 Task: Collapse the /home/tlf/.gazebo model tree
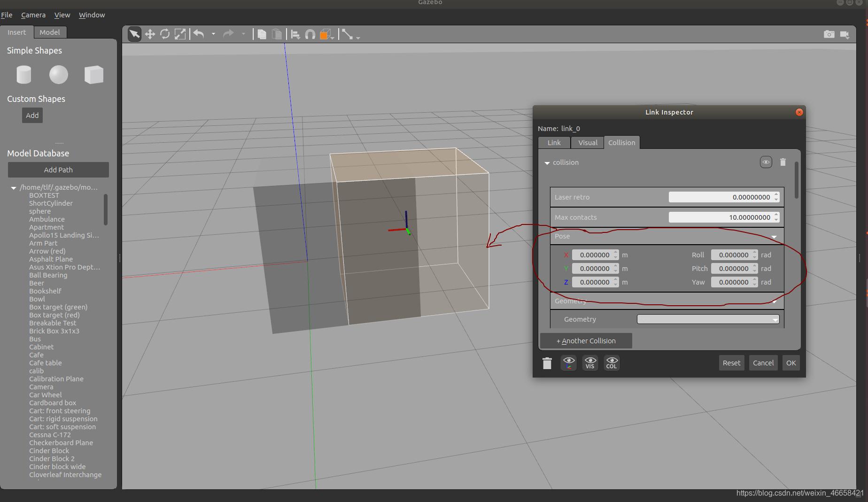[14, 188]
